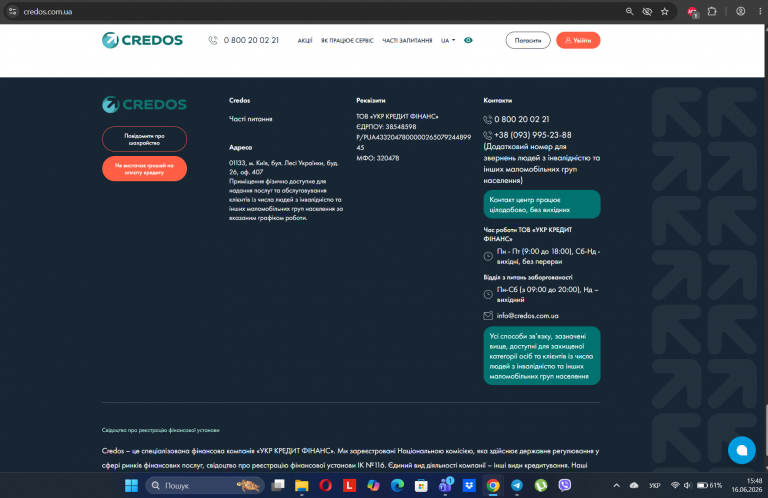Bookmark this page with the star icon
Screen dimensions: 768x498
664,11
